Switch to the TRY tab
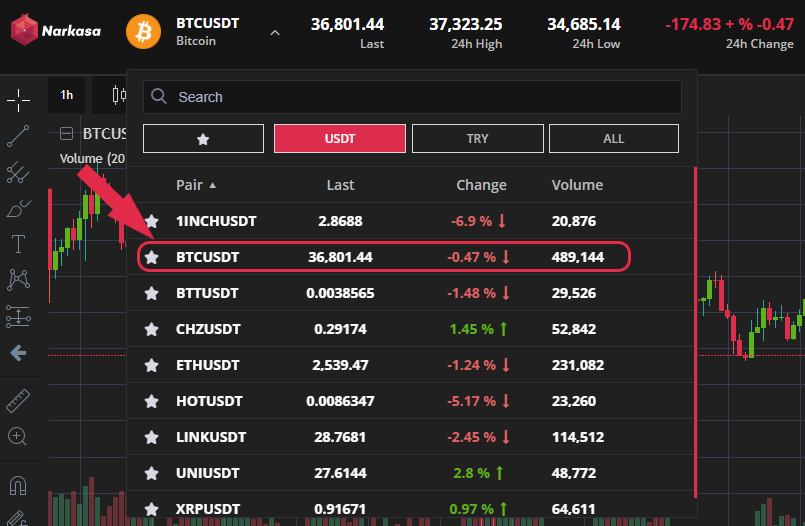 (x=477, y=139)
